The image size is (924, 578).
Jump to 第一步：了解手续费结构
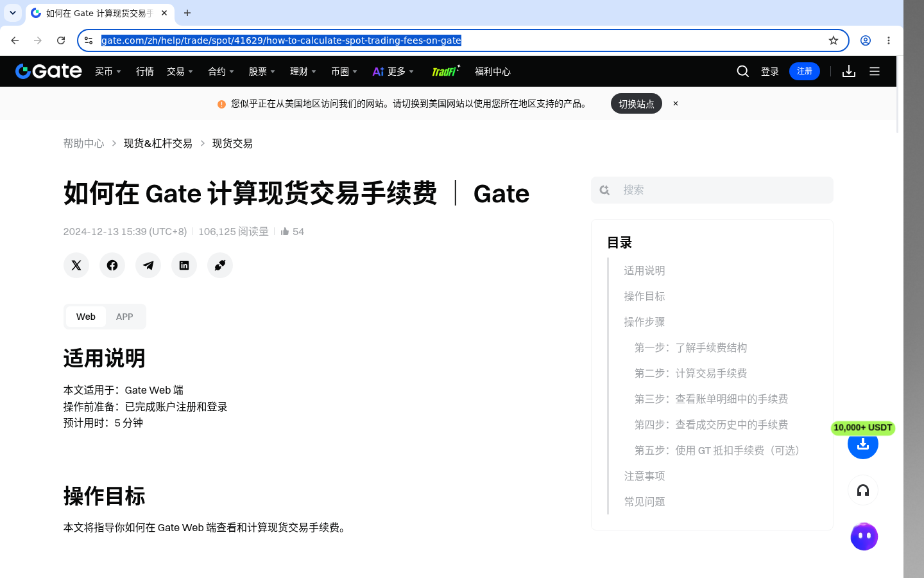pyautogui.click(x=691, y=347)
